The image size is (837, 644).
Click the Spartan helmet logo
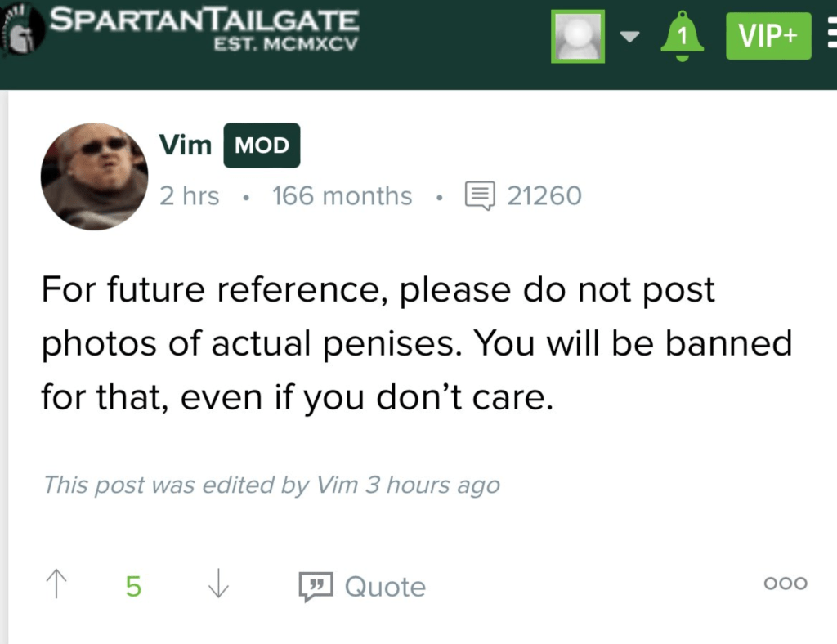(x=23, y=33)
